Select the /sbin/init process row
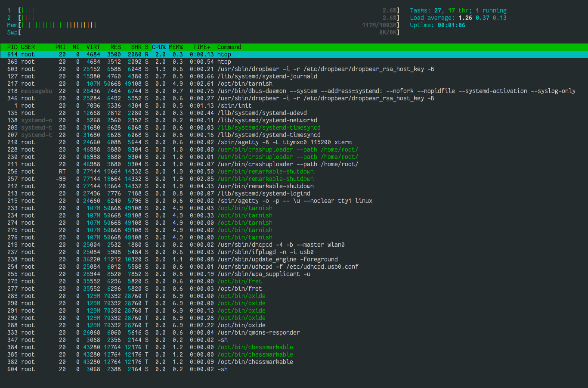The height and width of the screenshot is (388, 588). pos(294,106)
